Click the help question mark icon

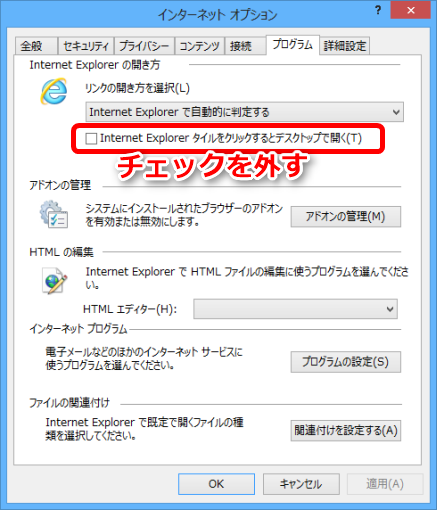[378, 10]
